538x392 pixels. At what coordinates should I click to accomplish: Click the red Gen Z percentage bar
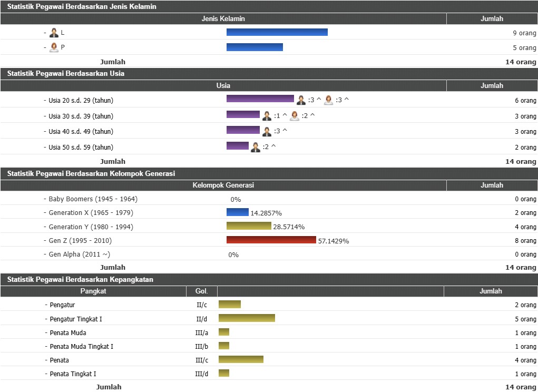coord(271,240)
